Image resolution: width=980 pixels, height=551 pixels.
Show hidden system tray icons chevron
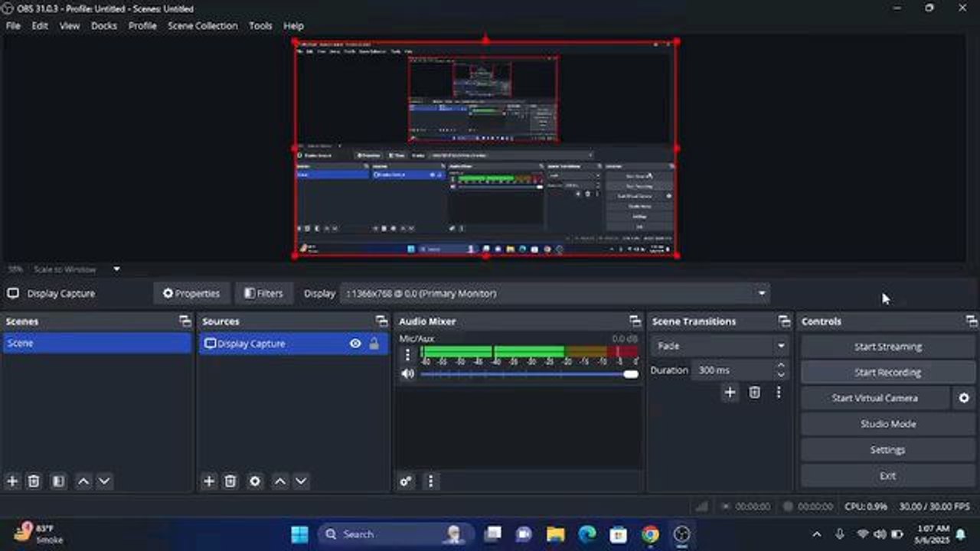point(816,534)
